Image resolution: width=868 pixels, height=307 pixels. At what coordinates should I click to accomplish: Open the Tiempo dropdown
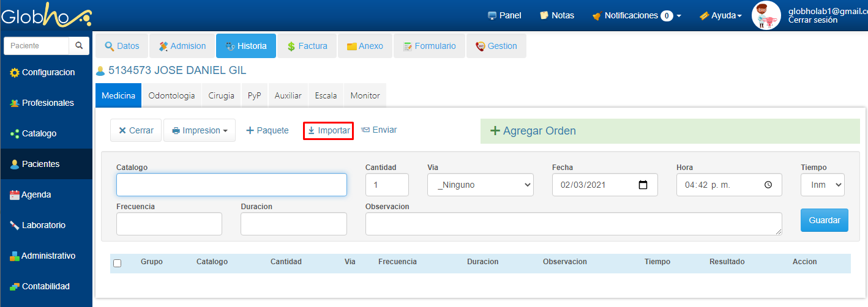(x=822, y=185)
